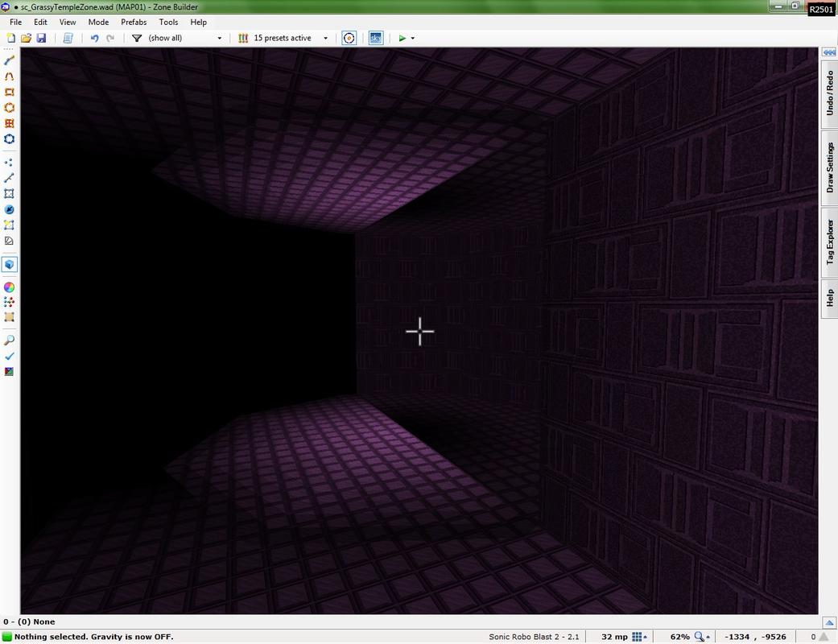
Task: Toggle the things view circle button
Action: tap(349, 38)
